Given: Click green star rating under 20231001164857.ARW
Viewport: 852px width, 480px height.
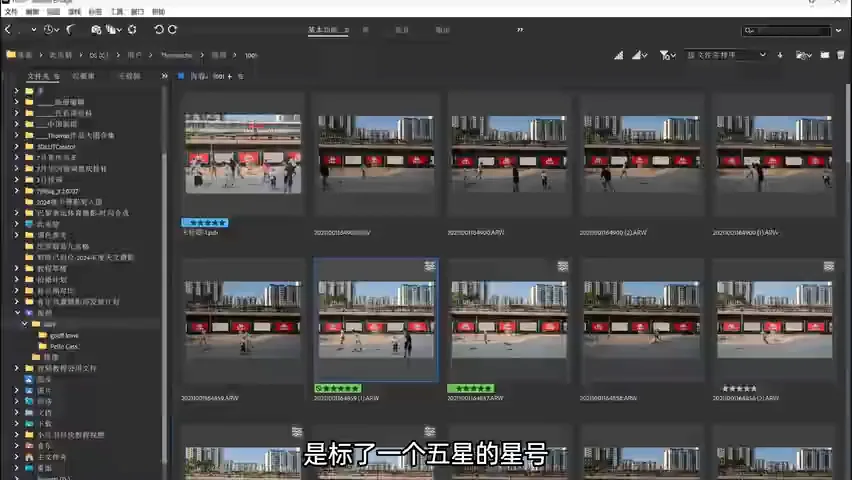Looking at the screenshot, I should coord(471,388).
